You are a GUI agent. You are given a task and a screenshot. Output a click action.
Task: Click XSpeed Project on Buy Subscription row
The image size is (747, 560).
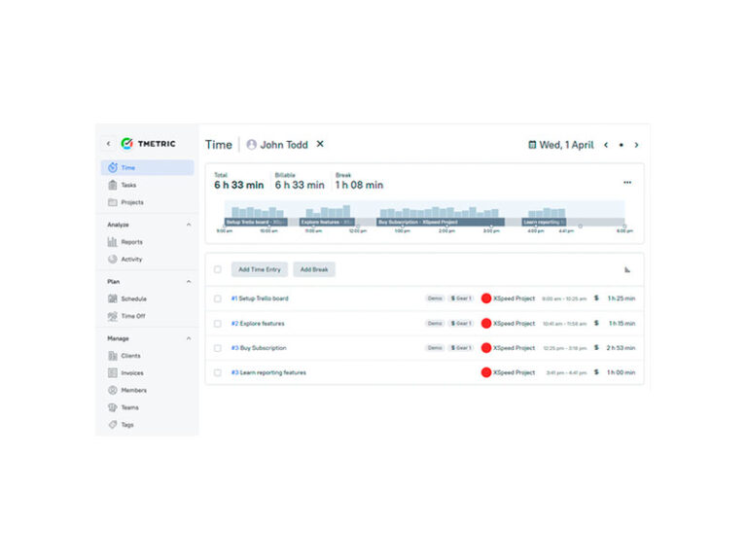[x=514, y=348]
